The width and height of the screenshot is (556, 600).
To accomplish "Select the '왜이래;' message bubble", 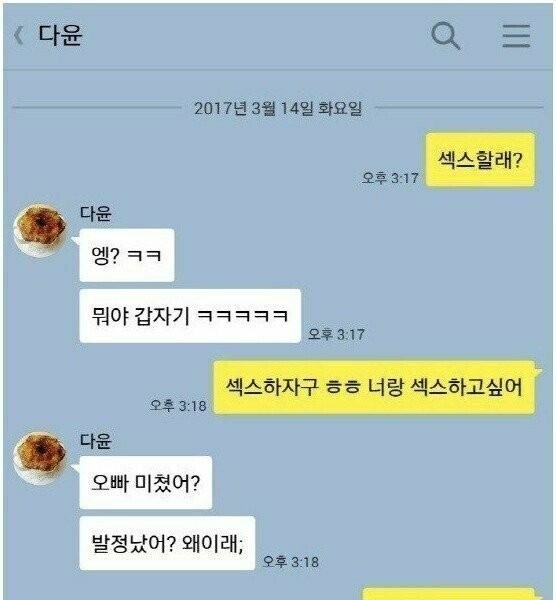I will coord(167,543).
